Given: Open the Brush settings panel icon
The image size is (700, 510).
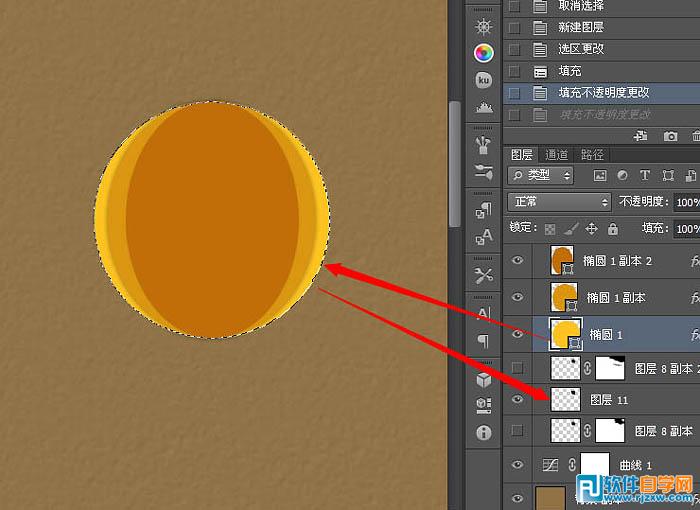Looking at the screenshot, I should [483, 172].
